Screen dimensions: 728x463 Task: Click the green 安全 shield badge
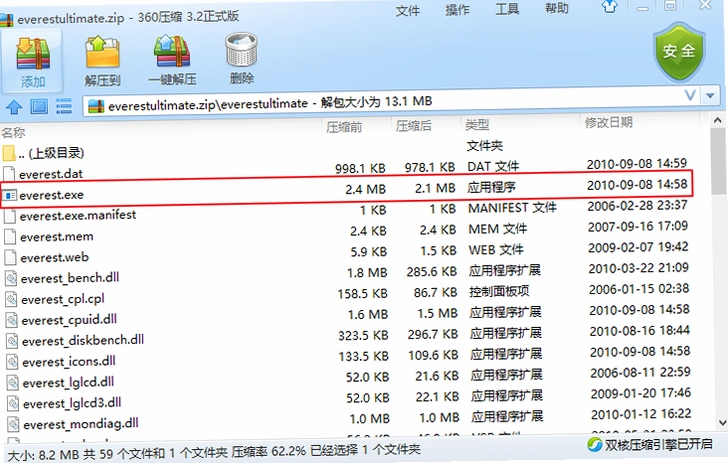coord(679,52)
